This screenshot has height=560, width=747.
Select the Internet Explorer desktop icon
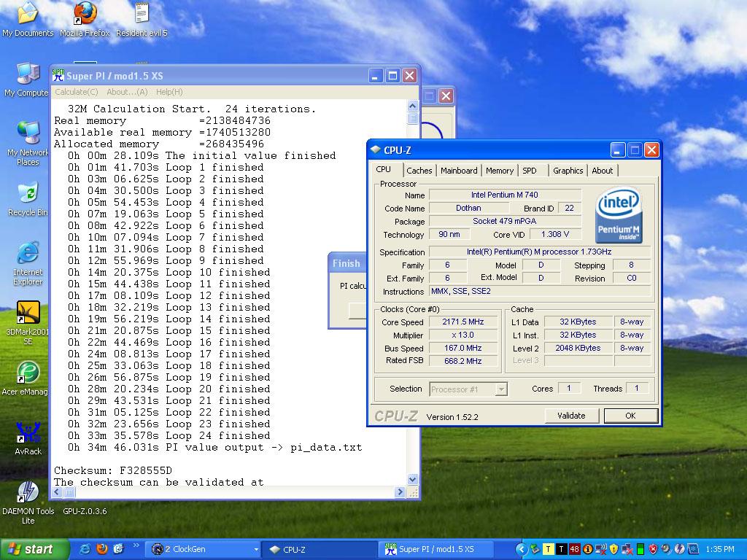pos(28,264)
